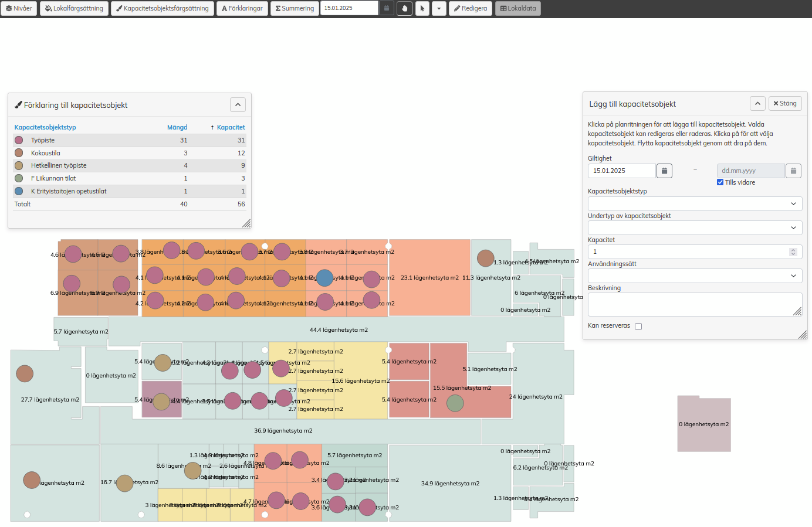Image resolution: width=812 pixels, height=527 pixels.
Task: Select the arrow pointer tool
Action: coord(422,8)
